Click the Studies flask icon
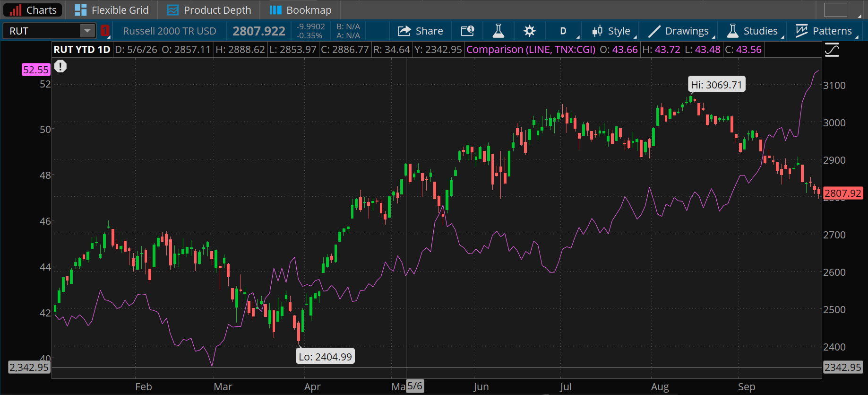Screen dimensions: 868x395 pos(732,31)
